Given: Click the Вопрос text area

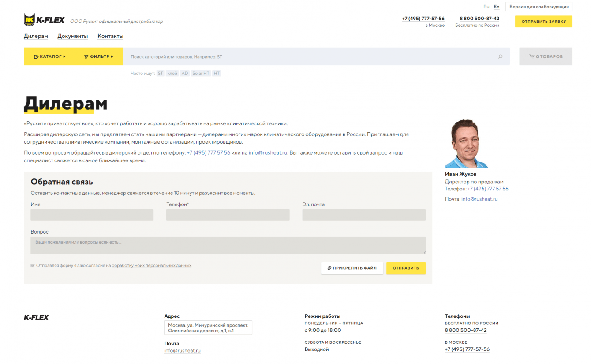Looking at the screenshot, I should (x=228, y=245).
